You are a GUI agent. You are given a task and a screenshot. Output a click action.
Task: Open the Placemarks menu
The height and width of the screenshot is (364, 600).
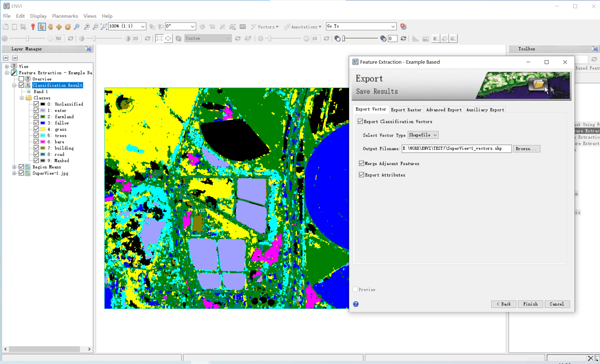65,16
